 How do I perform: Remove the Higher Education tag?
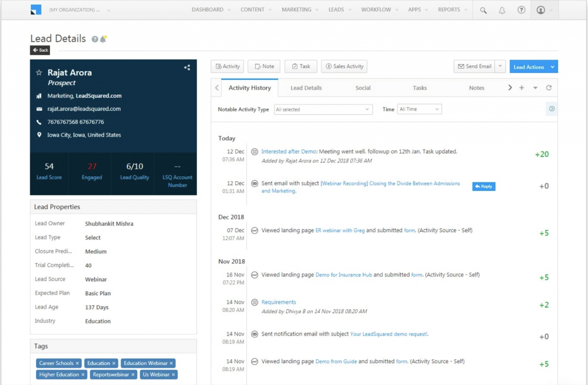pyautogui.click(x=83, y=375)
